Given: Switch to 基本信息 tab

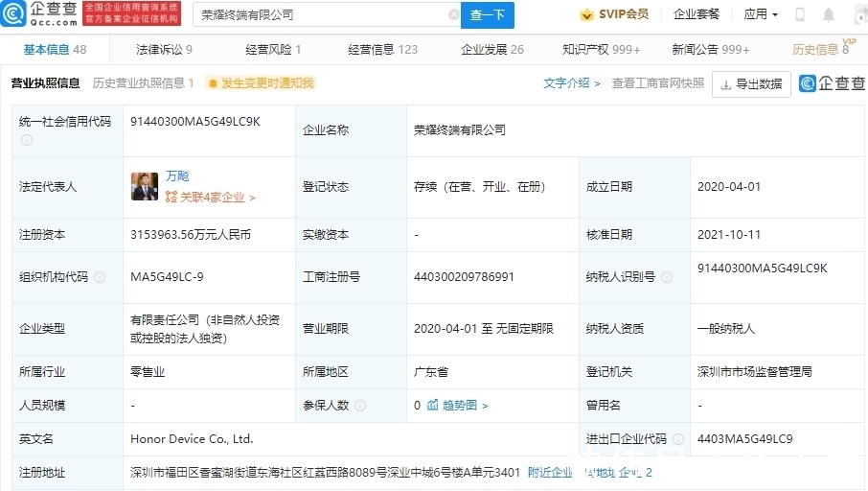Looking at the screenshot, I should [55, 49].
